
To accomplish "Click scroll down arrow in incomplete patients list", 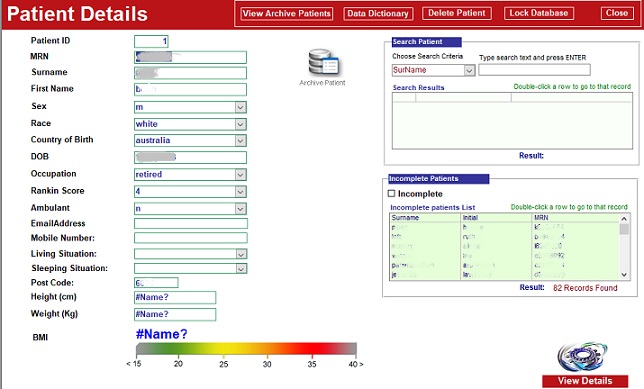I will click(x=624, y=275).
